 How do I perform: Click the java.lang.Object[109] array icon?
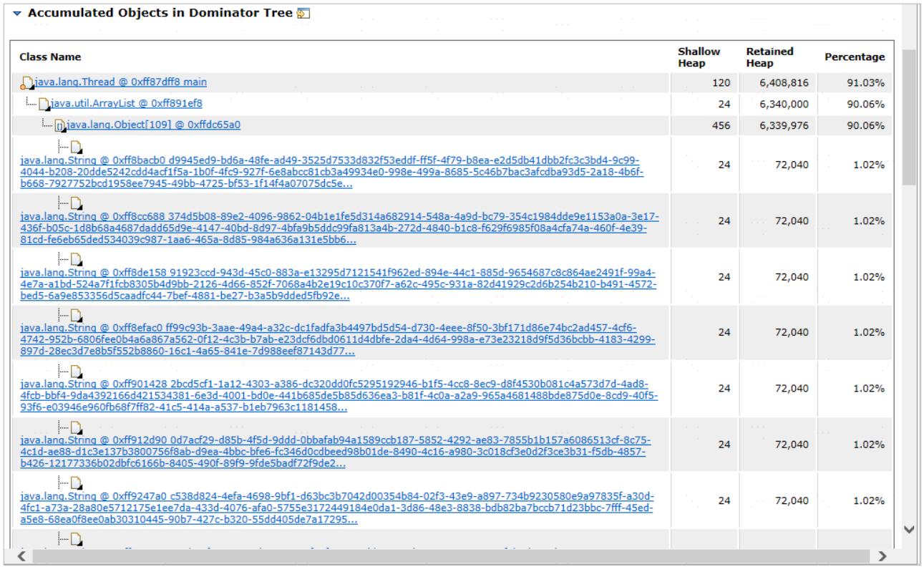pos(62,126)
